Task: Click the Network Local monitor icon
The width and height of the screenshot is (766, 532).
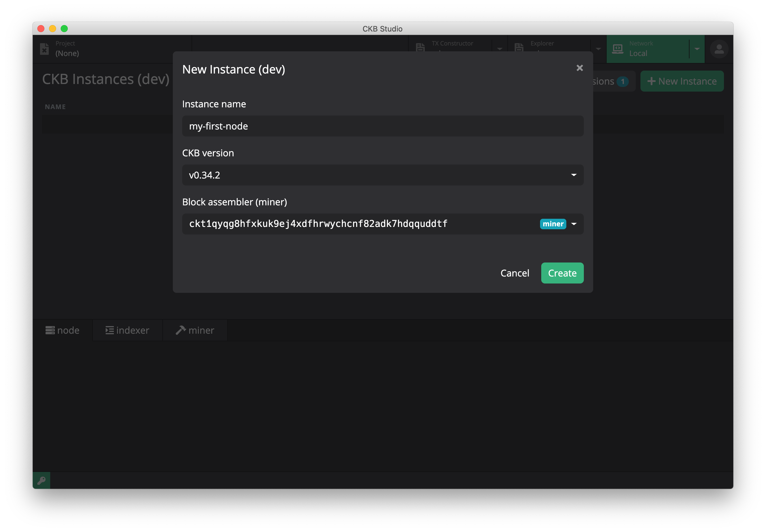Action: click(x=617, y=49)
